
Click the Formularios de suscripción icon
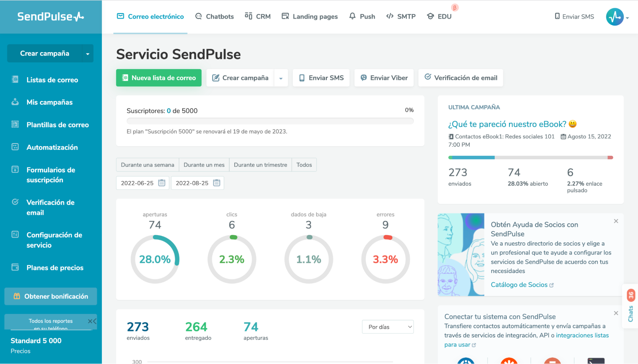click(x=15, y=169)
